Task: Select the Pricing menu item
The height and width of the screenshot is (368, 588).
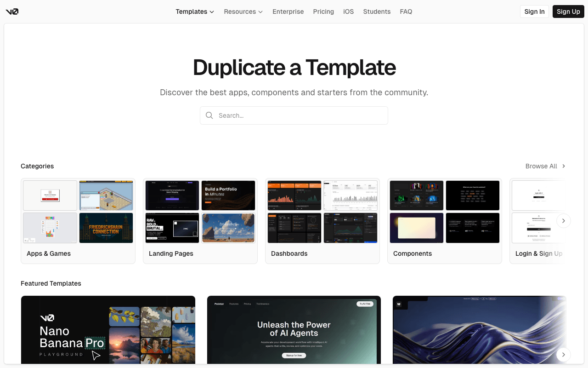Action: click(323, 11)
